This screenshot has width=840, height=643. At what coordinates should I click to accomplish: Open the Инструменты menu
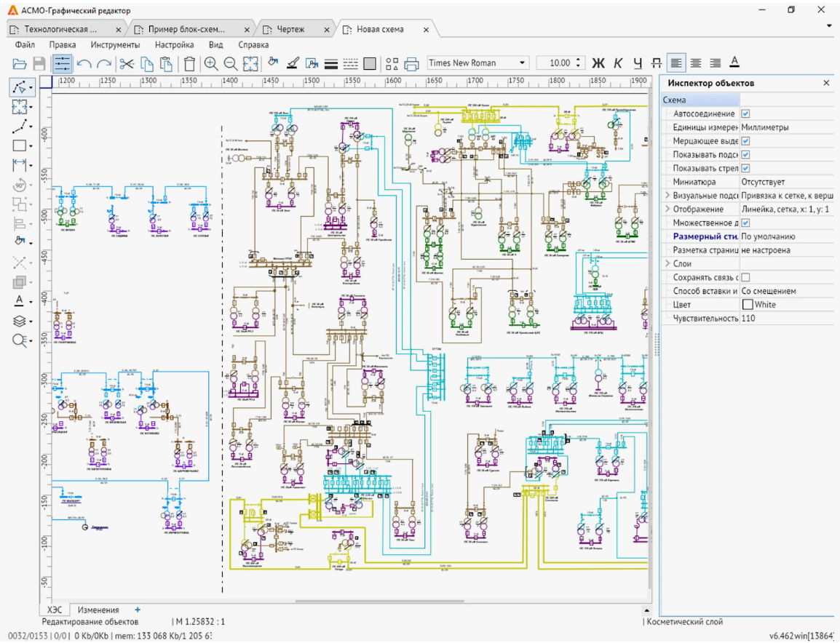tap(115, 44)
